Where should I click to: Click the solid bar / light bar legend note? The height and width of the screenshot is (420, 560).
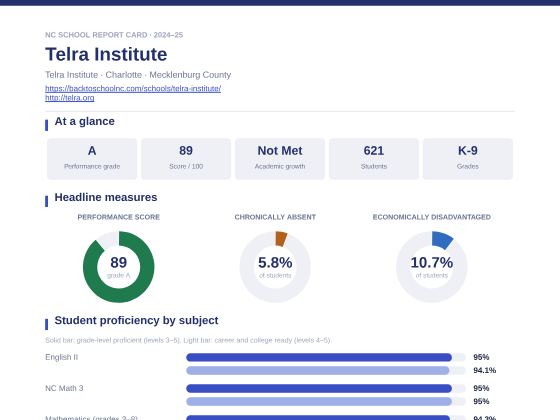pos(188,340)
